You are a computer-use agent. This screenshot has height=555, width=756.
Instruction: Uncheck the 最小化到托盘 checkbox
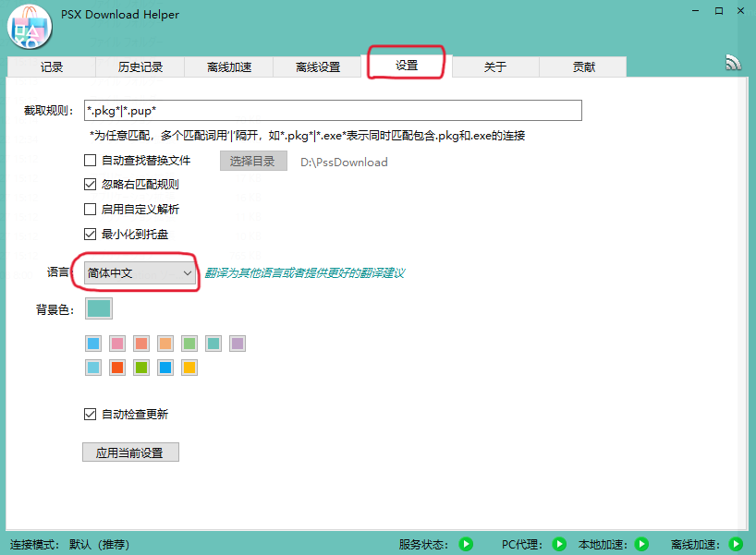pos(91,234)
